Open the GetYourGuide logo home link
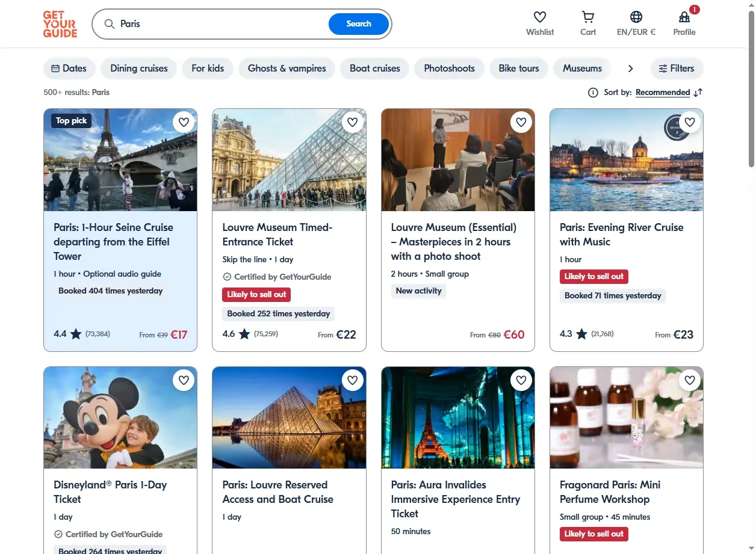 60,24
